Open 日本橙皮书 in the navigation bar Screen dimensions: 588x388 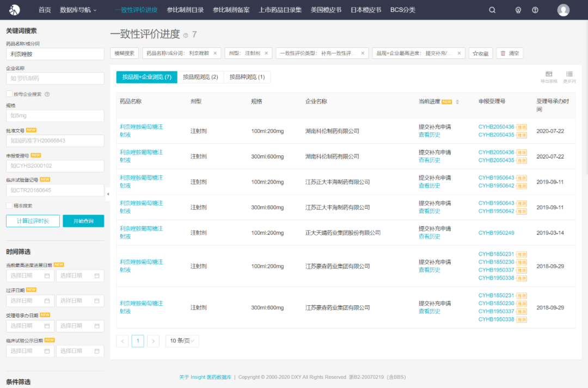(x=366, y=10)
